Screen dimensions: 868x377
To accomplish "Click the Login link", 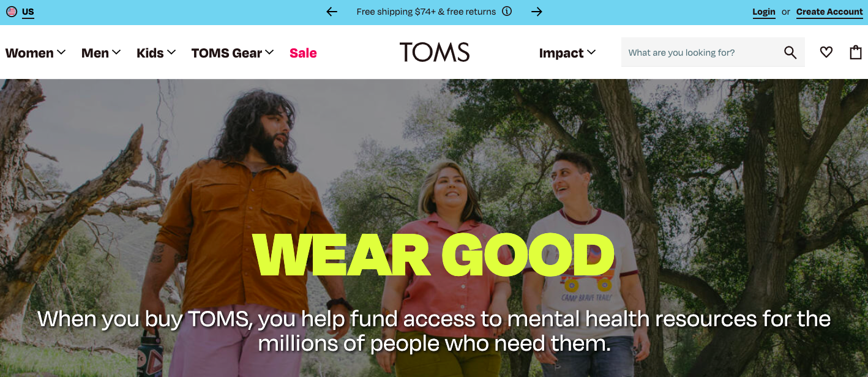I will (x=764, y=12).
